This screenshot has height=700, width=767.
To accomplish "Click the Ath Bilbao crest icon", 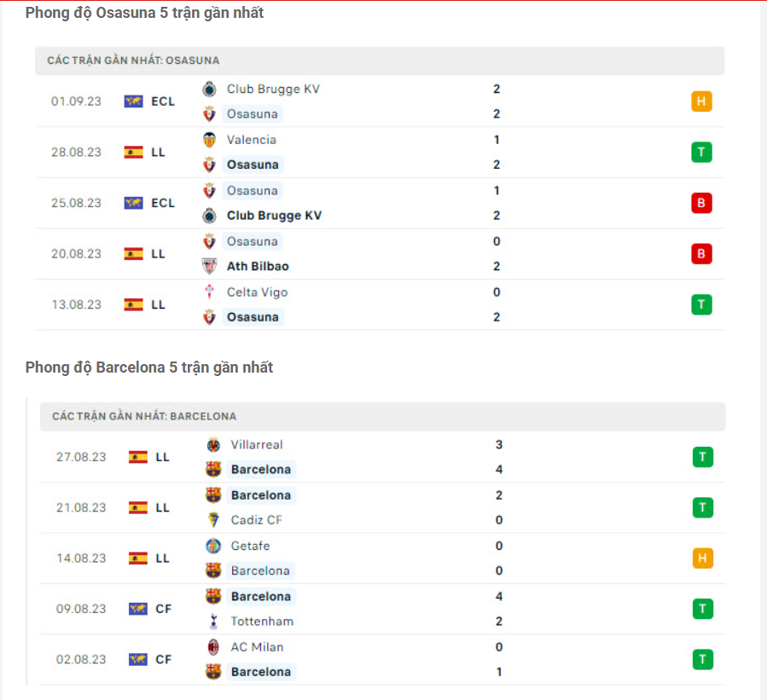I will point(210,266).
